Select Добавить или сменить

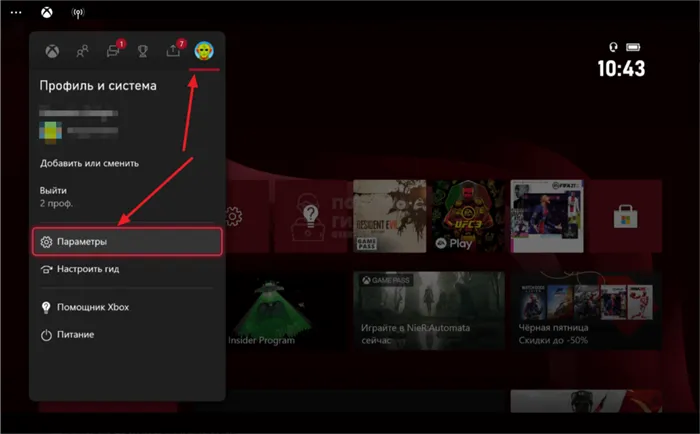[x=89, y=163]
